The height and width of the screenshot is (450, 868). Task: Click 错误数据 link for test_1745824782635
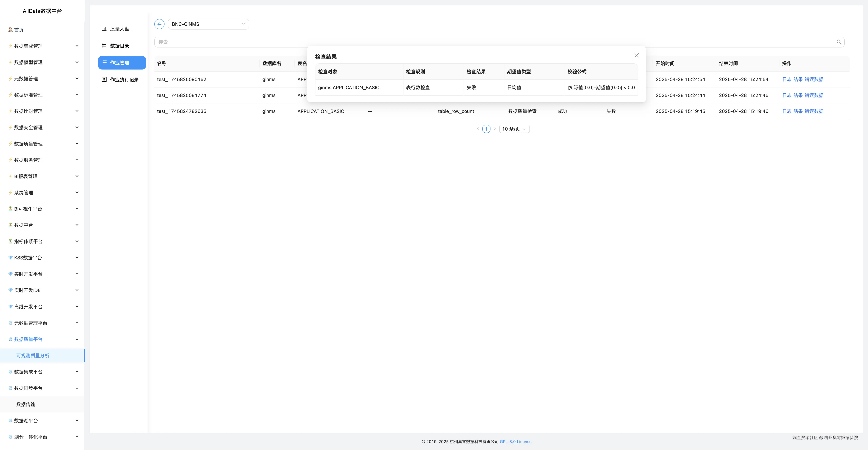point(814,112)
